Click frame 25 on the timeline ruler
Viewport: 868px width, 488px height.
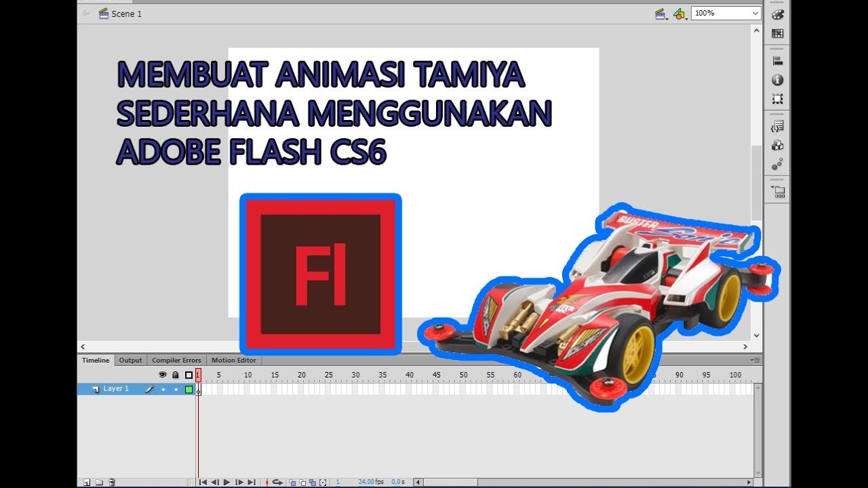point(328,375)
